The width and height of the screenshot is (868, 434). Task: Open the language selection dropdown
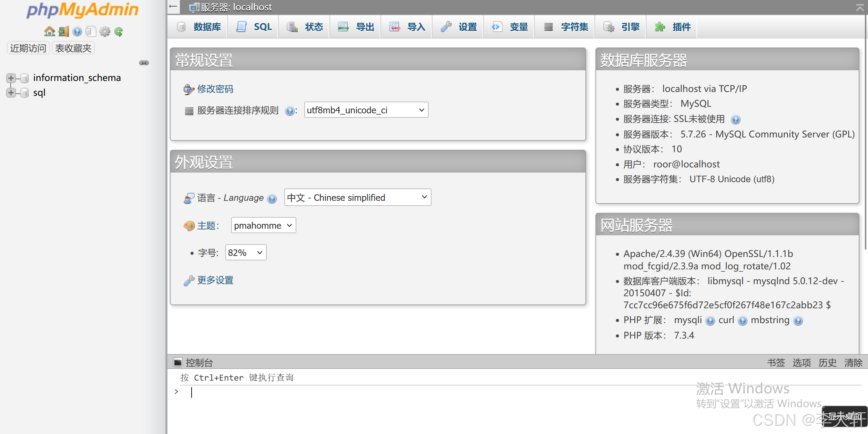click(357, 197)
